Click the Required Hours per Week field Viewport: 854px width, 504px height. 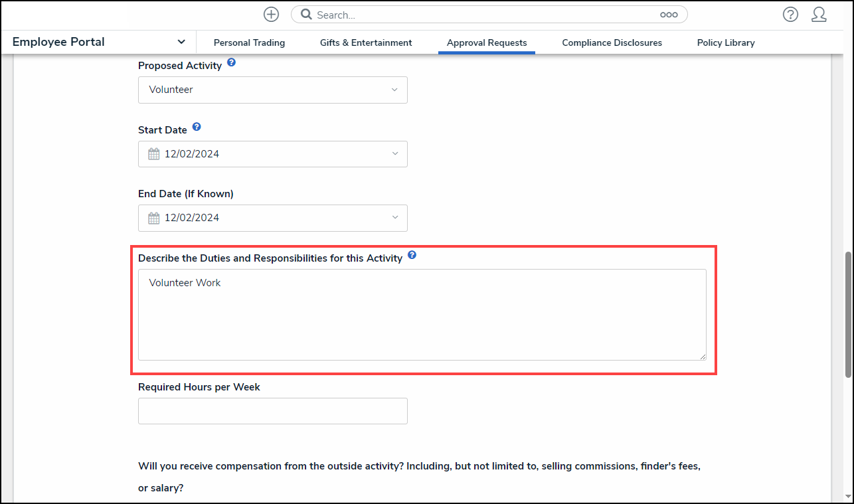pyautogui.click(x=272, y=411)
